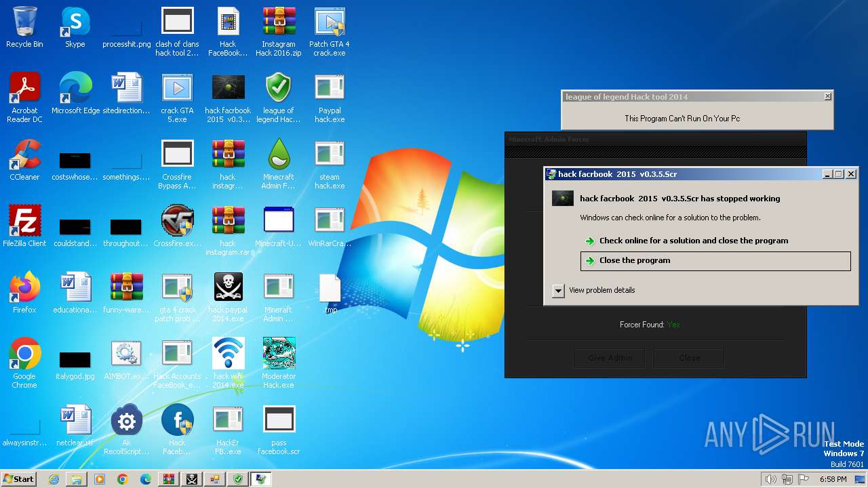Select the Google Chrome desktop shortcut
868x488 pixels.
point(24,363)
